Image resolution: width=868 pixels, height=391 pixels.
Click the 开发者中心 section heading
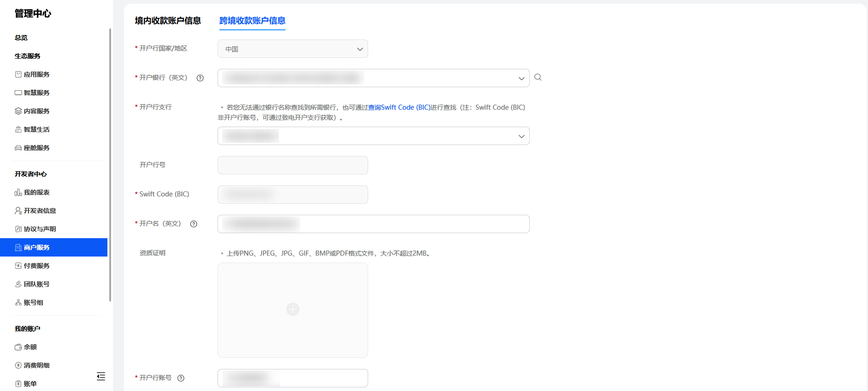[x=31, y=174]
